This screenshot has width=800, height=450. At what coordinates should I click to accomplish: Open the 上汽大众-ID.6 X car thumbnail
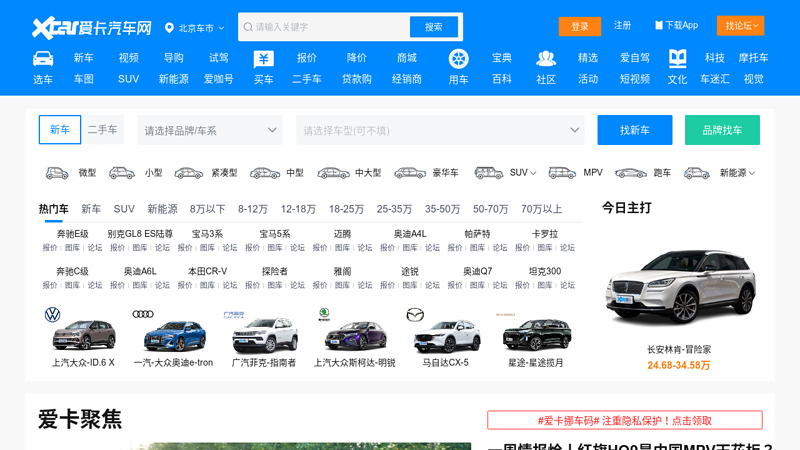[x=84, y=334]
